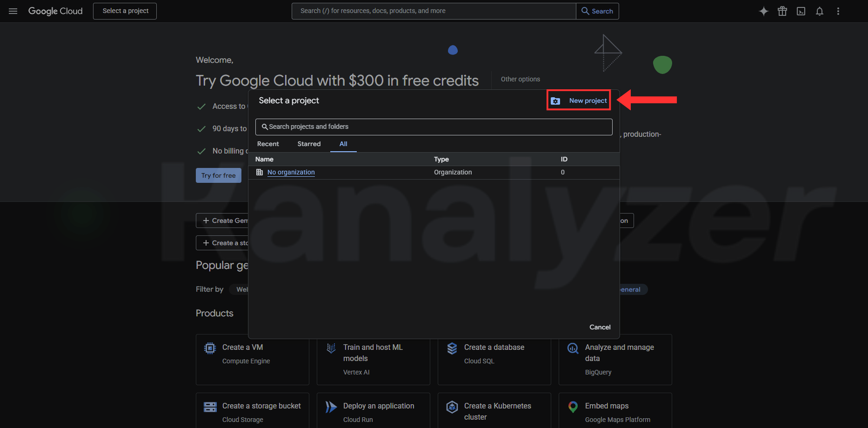The height and width of the screenshot is (428, 868).
Task: Focus the top resource search bar
Action: pos(434,11)
